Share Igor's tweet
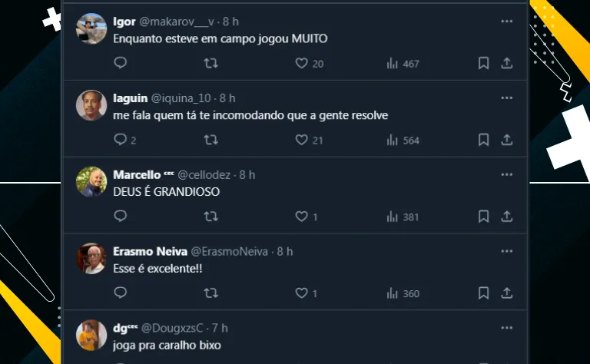The height and width of the screenshot is (364, 590). tap(507, 63)
